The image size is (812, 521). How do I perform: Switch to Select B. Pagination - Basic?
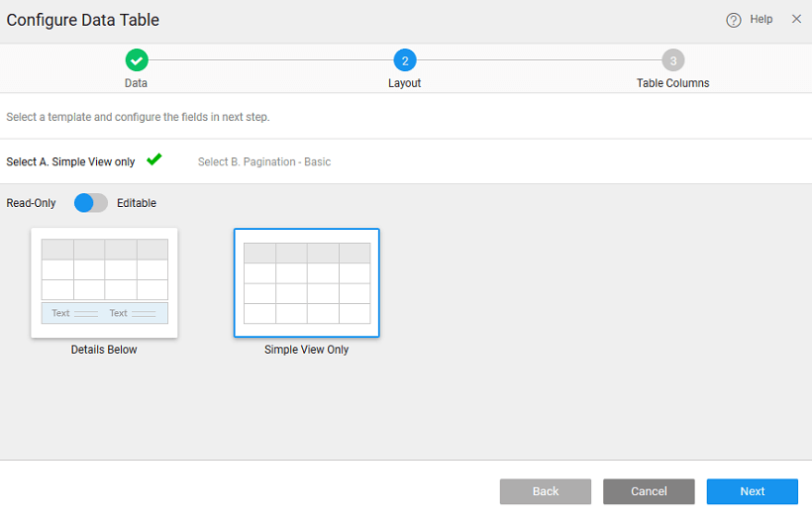click(264, 161)
